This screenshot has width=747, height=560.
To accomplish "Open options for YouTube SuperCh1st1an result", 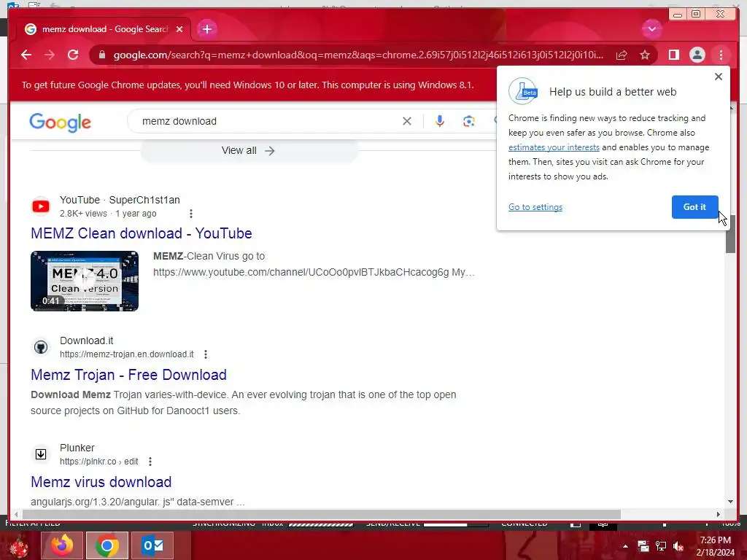I will tap(191, 214).
